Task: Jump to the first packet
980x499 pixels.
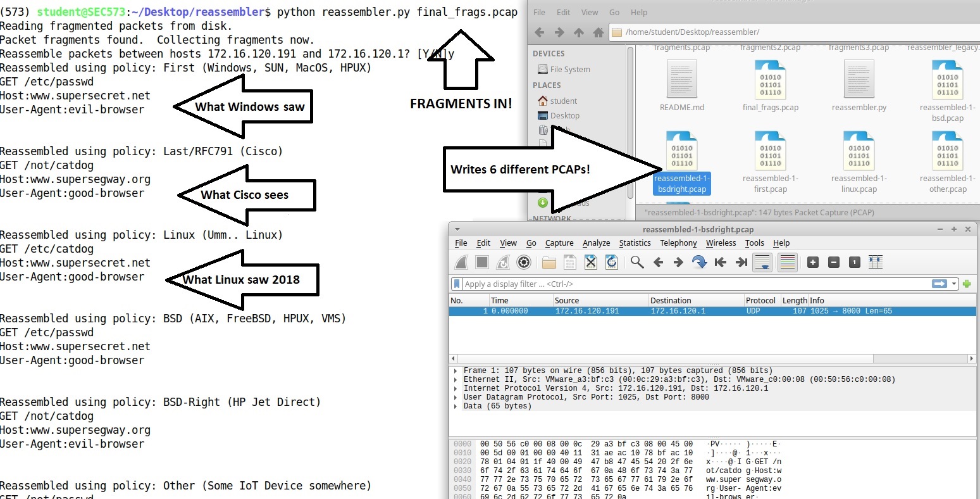Action: click(720, 262)
